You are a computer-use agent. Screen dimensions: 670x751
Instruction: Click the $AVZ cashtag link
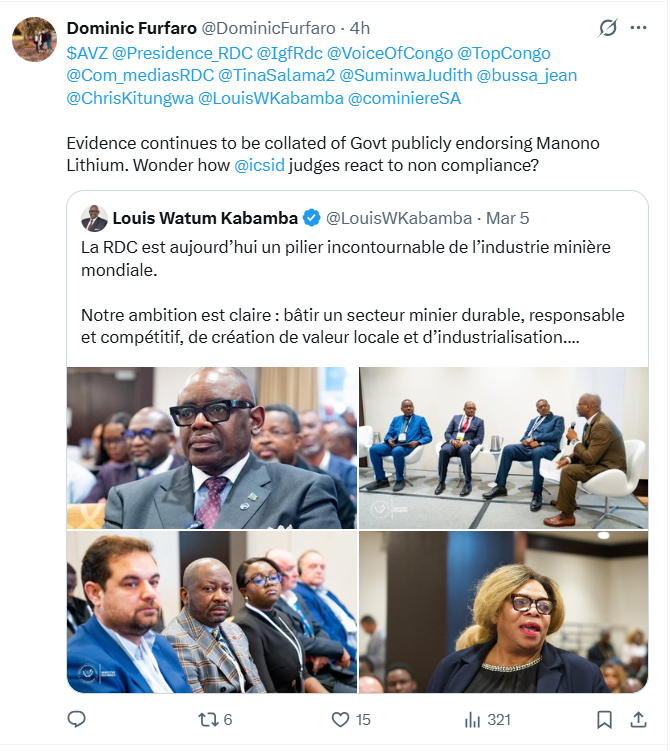click(x=87, y=53)
